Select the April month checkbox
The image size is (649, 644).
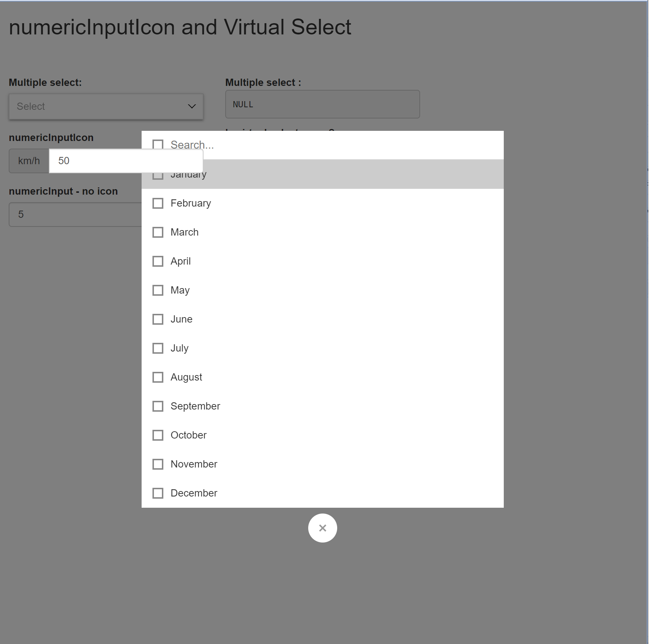pyautogui.click(x=158, y=261)
